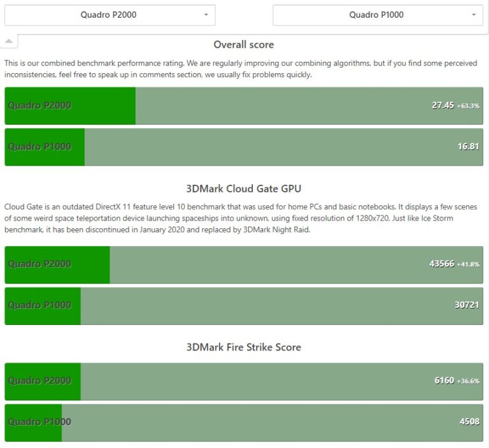The image size is (489, 448).
Task: Click the 27.45 overall score value
Action: pyautogui.click(x=443, y=105)
